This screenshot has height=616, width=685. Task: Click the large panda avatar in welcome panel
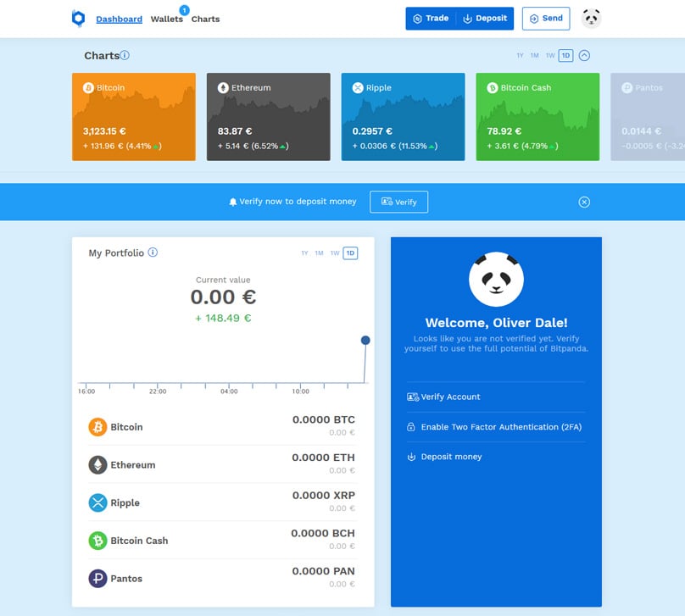click(496, 279)
